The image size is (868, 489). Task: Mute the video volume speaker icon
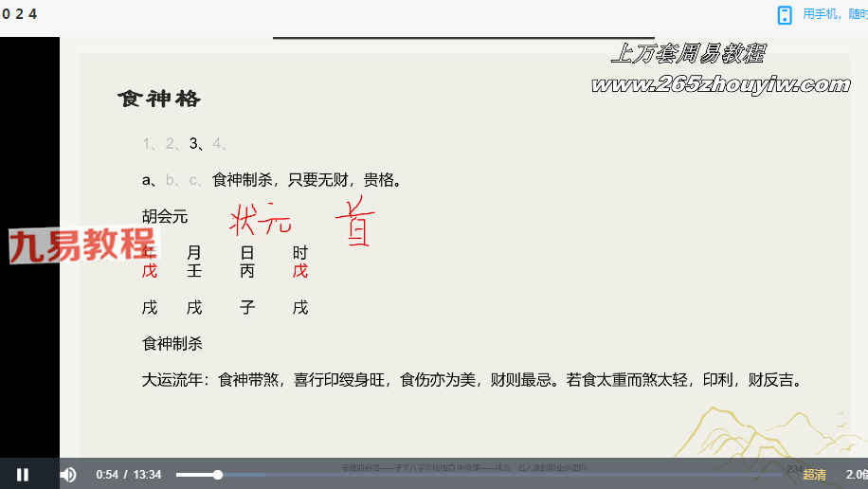[68, 475]
